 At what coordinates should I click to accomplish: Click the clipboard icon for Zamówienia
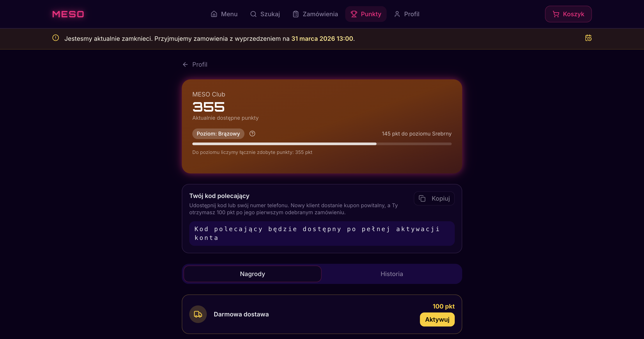coord(295,14)
